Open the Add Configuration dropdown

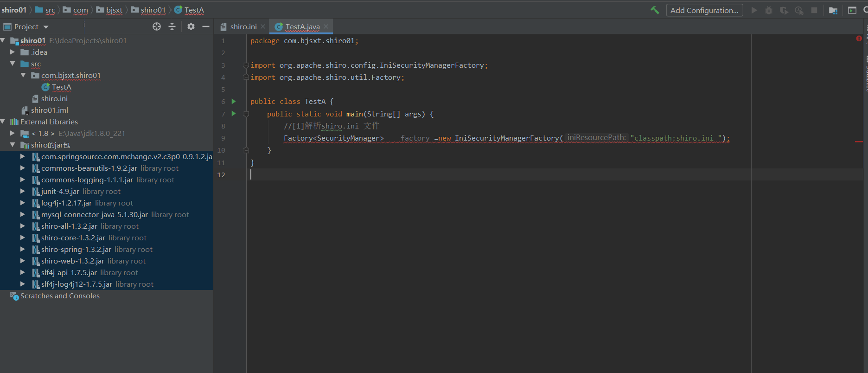[x=704, y=10]
